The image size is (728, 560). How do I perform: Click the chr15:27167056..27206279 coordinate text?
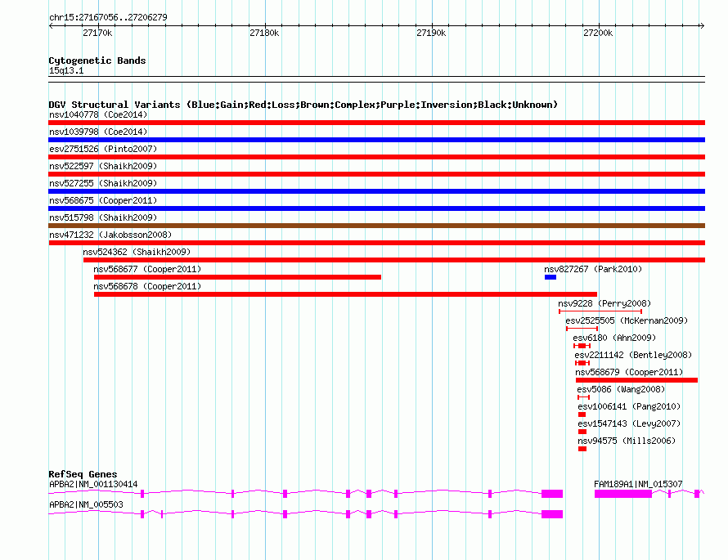108,17
